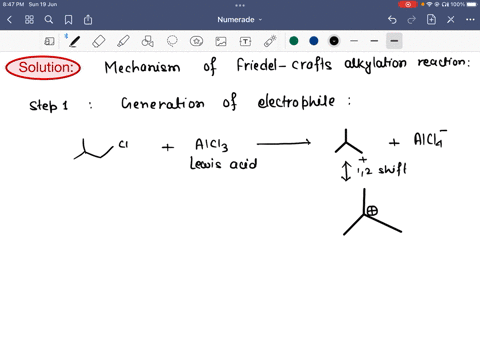Select the Highlighter tool
480x360 pixels.
[123, 41]
